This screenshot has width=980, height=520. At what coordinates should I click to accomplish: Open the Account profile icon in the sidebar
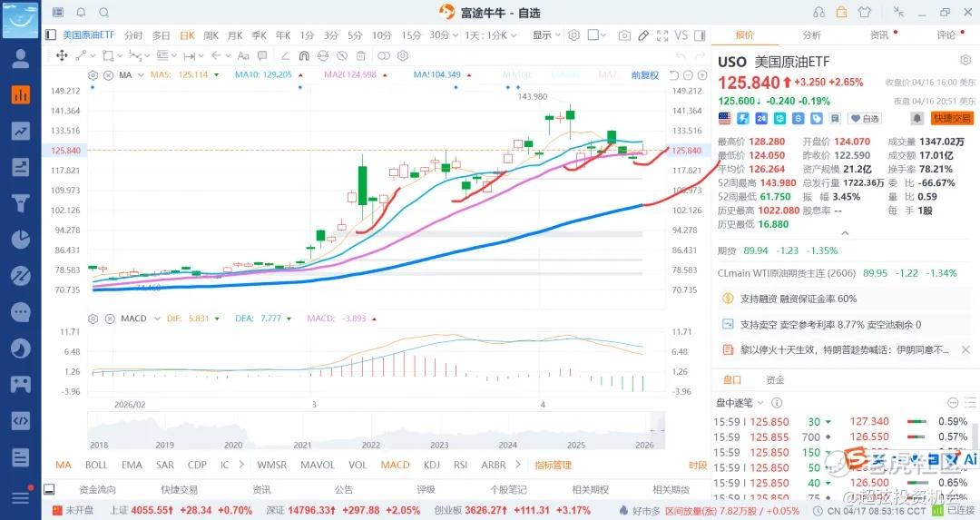coord(21,59)
